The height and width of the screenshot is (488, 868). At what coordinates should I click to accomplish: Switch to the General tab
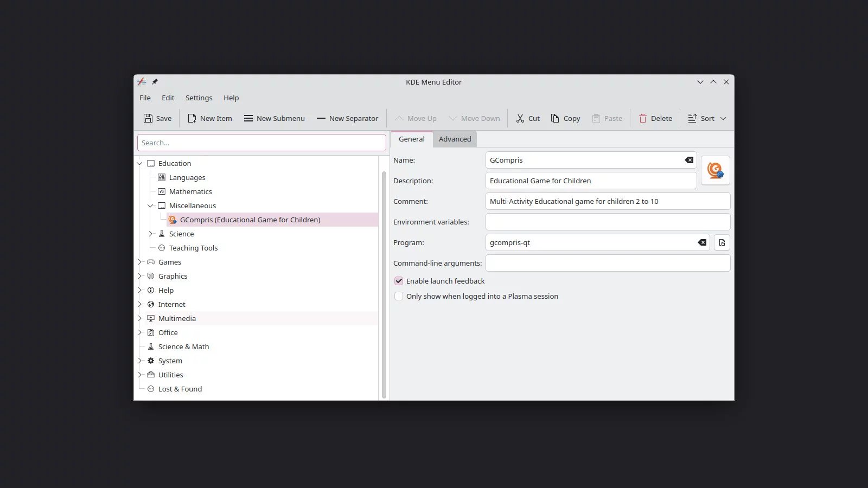[412, 139]
